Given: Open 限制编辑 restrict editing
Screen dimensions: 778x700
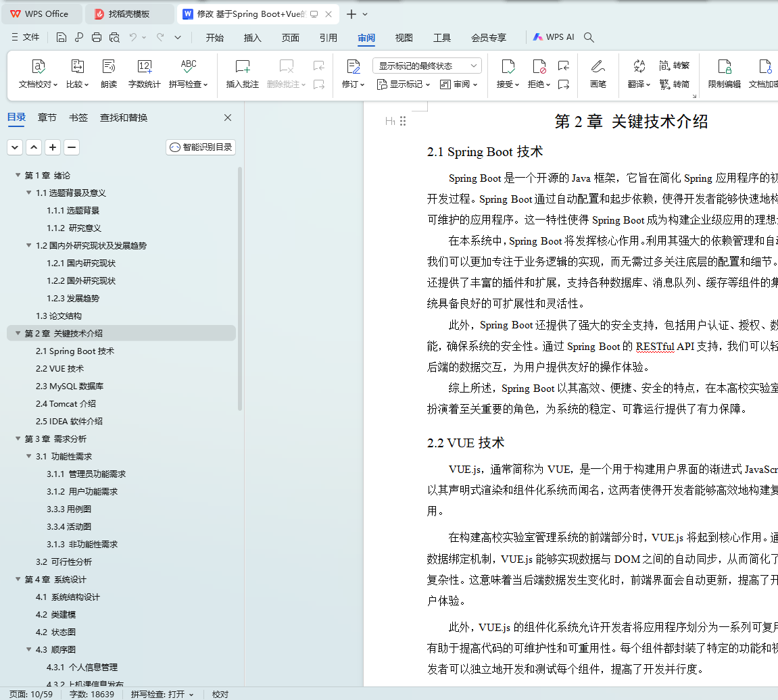Looking at the screenshot, I should click(725, 74).
